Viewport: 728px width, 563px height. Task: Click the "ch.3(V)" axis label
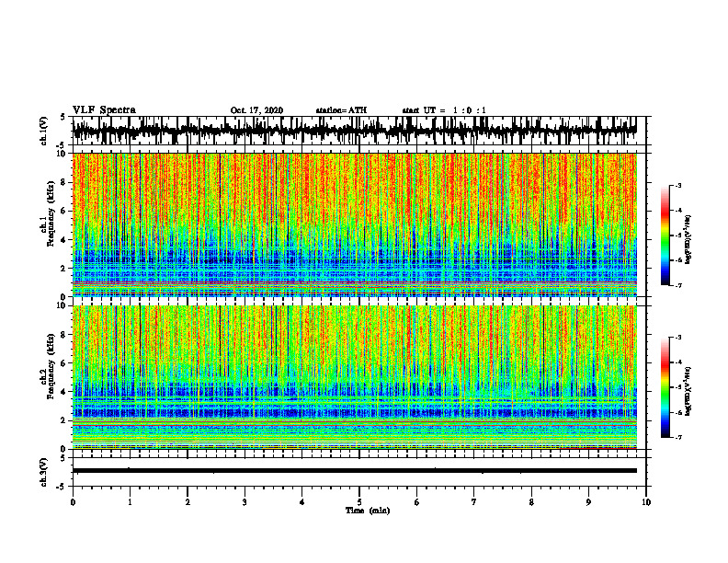click(44, 472)
